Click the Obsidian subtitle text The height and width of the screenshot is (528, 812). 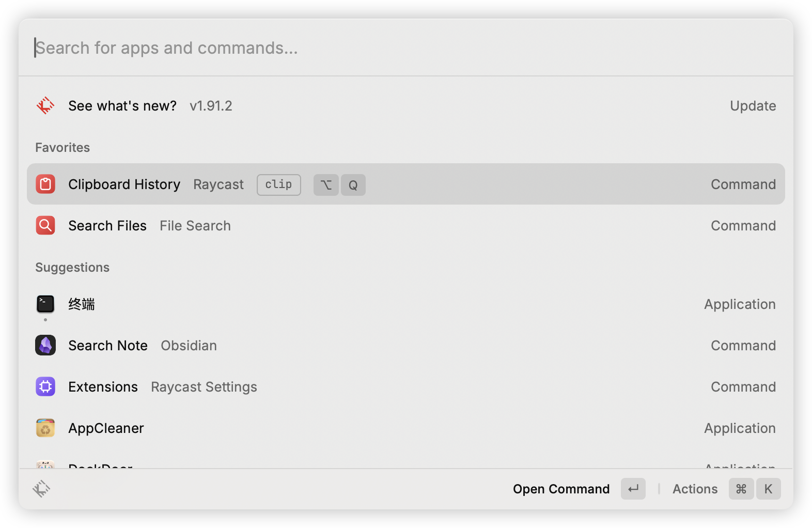189,346
